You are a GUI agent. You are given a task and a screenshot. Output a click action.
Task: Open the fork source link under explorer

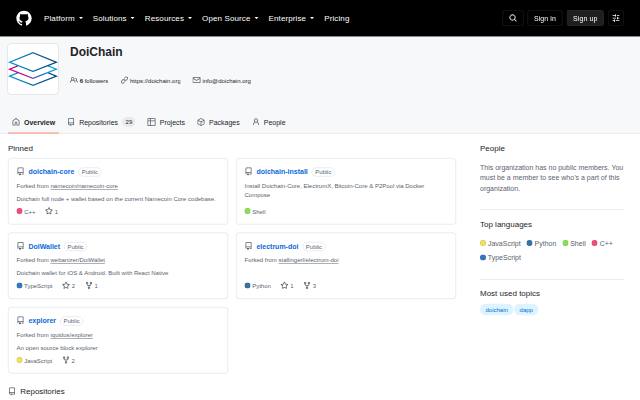point(72,335)
